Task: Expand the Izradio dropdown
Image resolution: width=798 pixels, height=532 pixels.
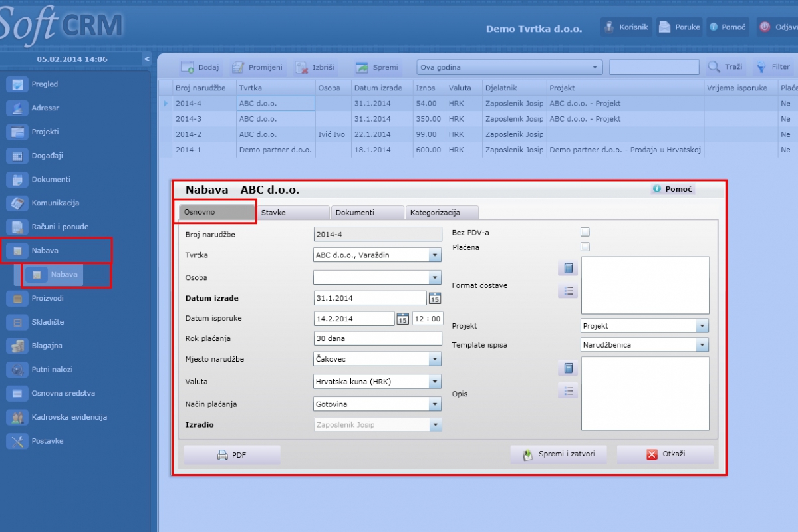Action: [x=435, y=424]
